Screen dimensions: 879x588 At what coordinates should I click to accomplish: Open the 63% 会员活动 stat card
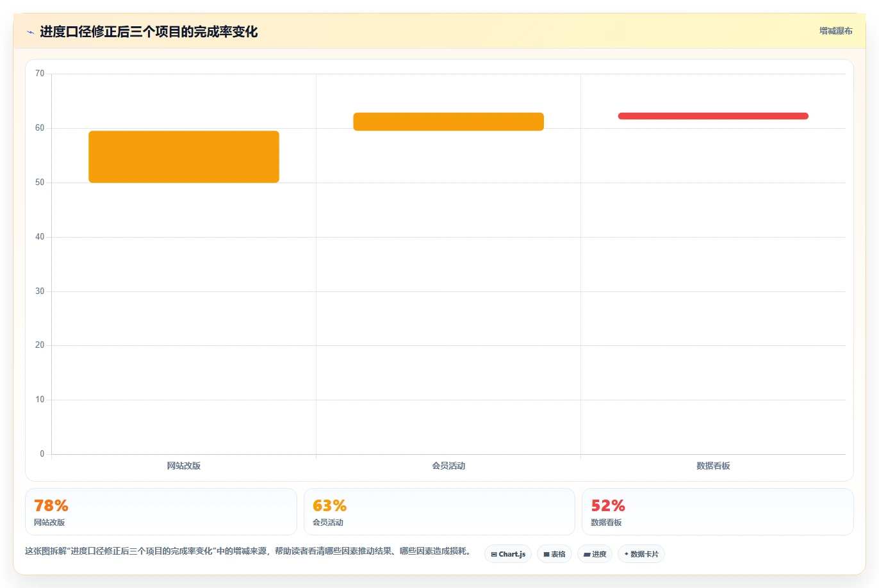pyautogui.click(x=439, y=512)
